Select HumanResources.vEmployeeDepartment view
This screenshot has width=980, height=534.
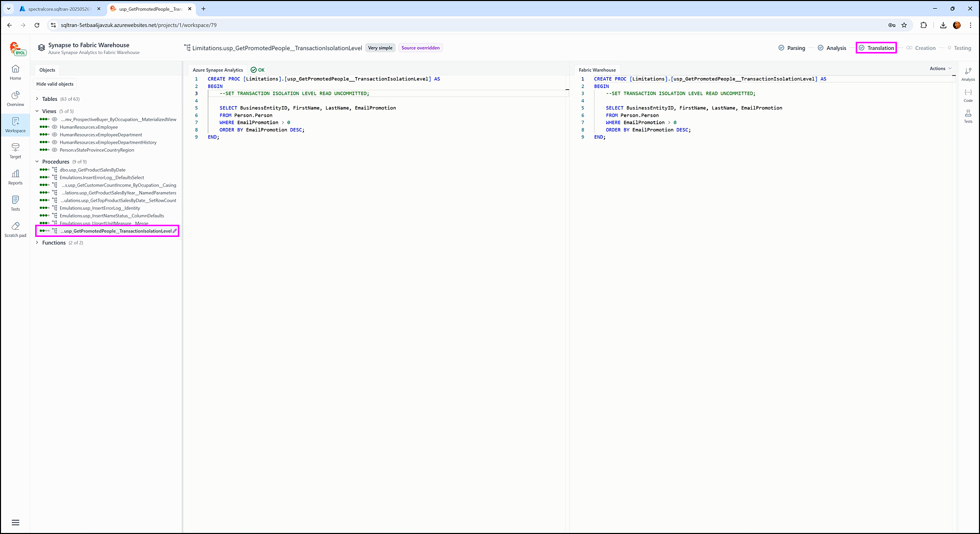pos(101,135)
